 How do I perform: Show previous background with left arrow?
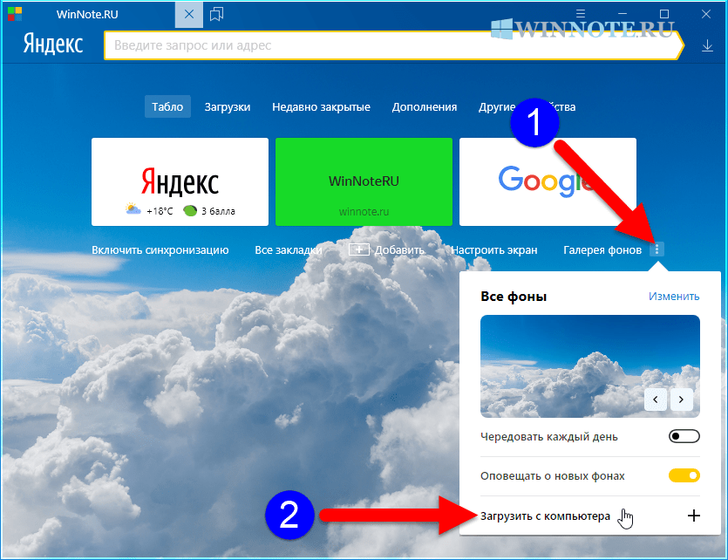[x=656, y=399]
